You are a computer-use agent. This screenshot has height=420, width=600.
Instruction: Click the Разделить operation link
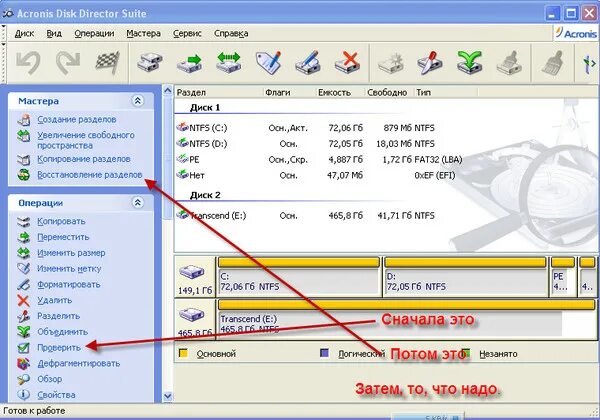[x=59, y=316]
